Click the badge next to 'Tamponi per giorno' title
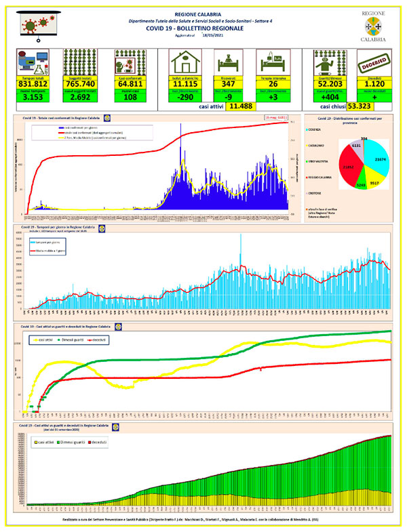 (102, 228)
